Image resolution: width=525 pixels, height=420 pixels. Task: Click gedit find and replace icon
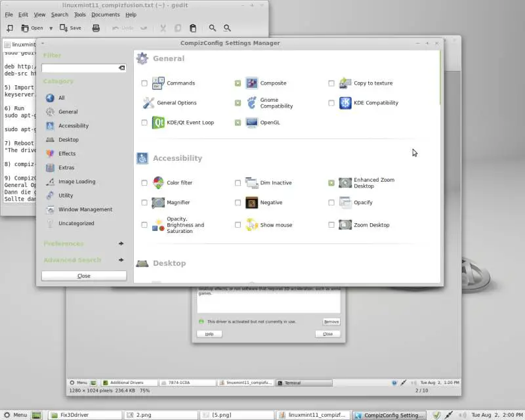point(227,28)
